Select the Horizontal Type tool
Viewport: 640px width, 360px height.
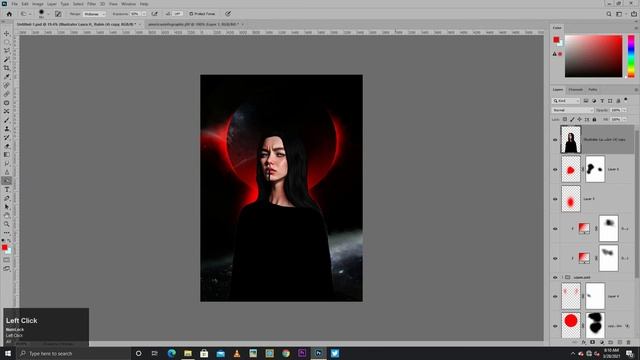[7, 189]
